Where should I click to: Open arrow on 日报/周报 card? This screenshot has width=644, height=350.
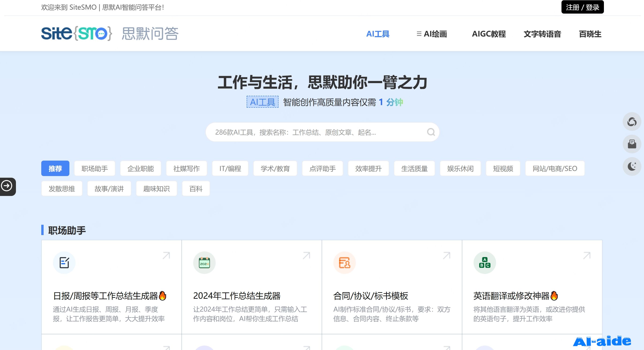pyautogui.click(x=166, y=255)
